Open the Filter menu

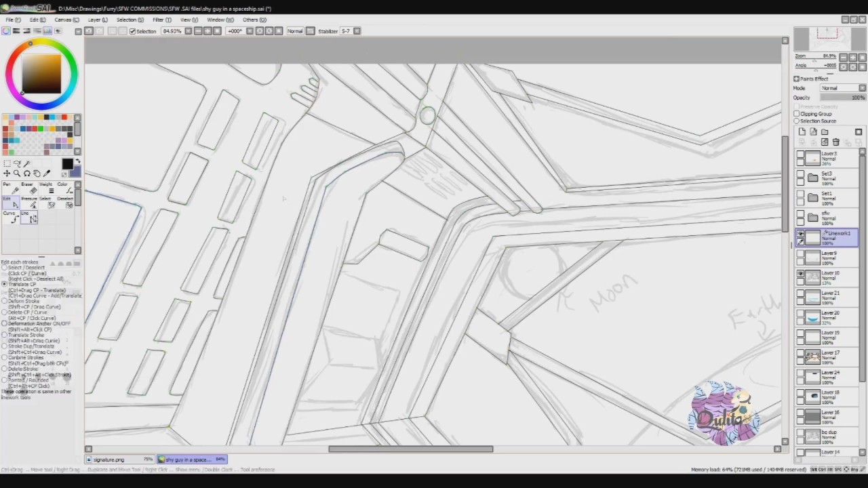[162, 20]
